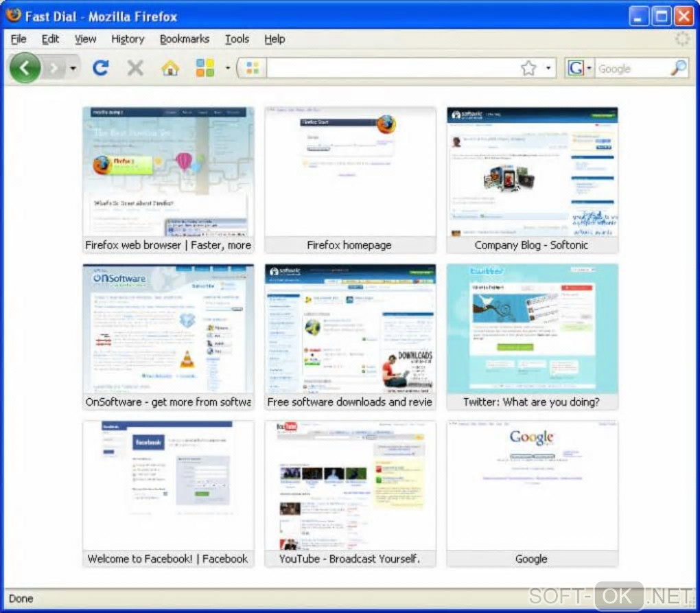Open the OnSoftware dial thumbnail

[168, 329]
